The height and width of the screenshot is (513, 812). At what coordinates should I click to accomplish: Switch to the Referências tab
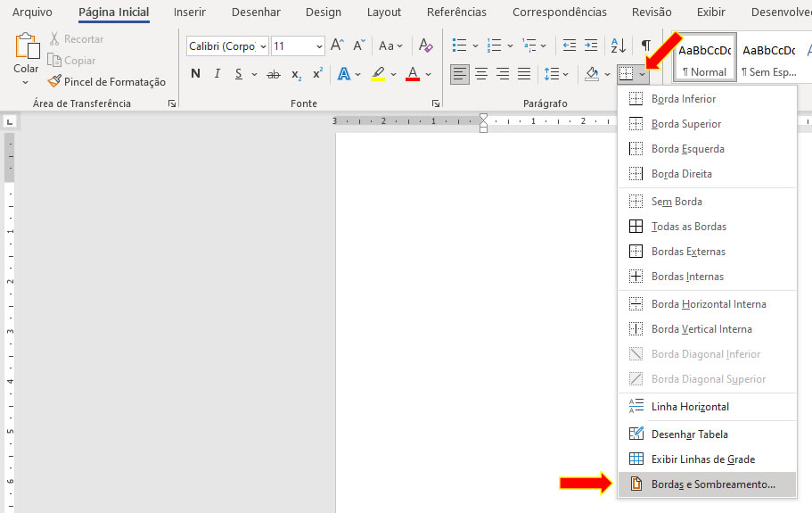pos(456,12)
